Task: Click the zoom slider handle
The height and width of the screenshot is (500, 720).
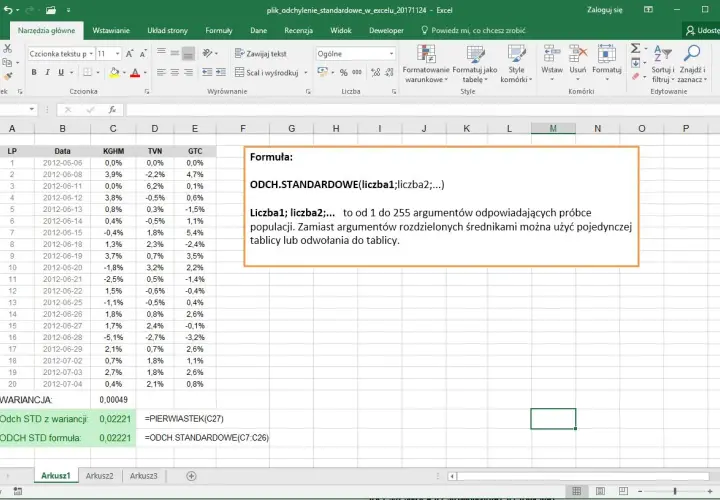Action: (675, 491)
